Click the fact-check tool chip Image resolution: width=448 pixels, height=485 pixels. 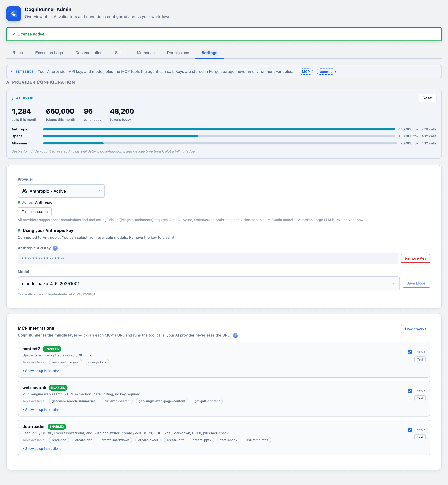click(x=229, y=440)
